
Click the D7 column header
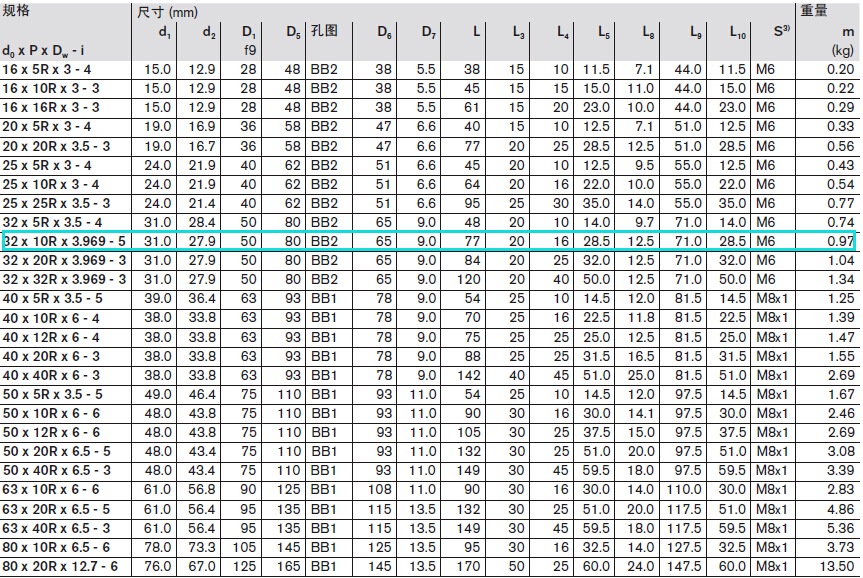pyautogui.click(x=428, y=32)
